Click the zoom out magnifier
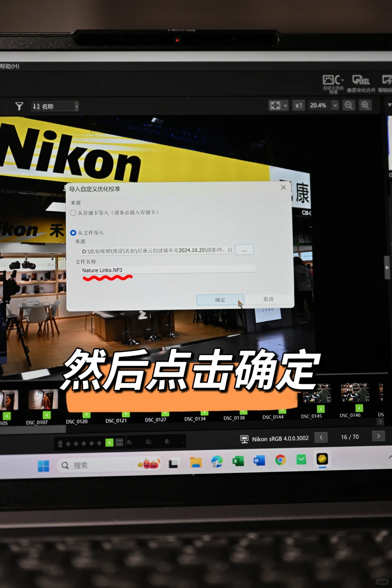 (348, 105)
